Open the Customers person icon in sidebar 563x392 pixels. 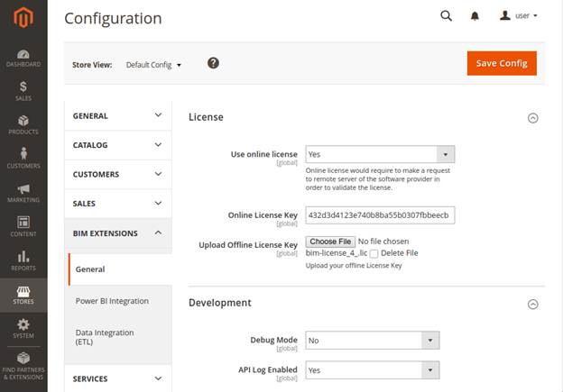pyautogui.click(x=23, y=158)
